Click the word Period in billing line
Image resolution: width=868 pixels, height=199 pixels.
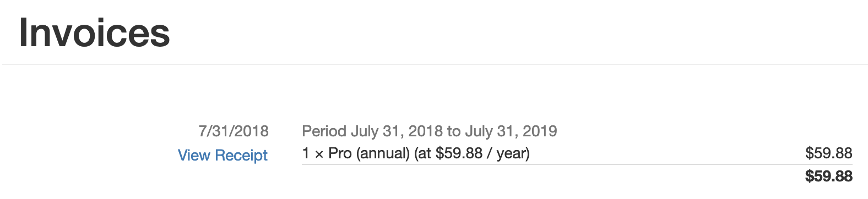324,131
